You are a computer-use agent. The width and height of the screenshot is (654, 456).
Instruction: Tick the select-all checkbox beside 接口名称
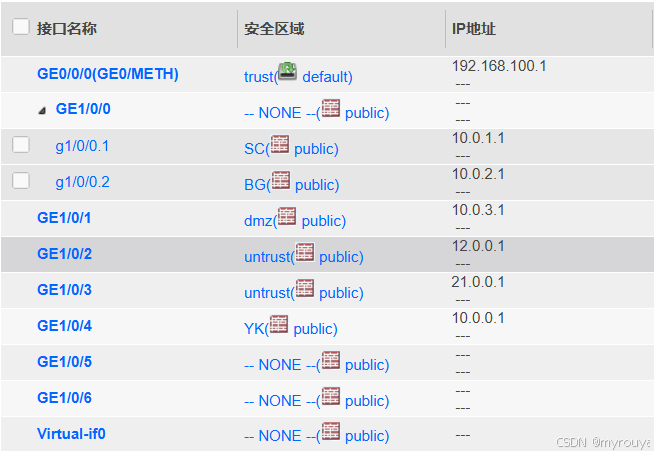click(20, 27)
